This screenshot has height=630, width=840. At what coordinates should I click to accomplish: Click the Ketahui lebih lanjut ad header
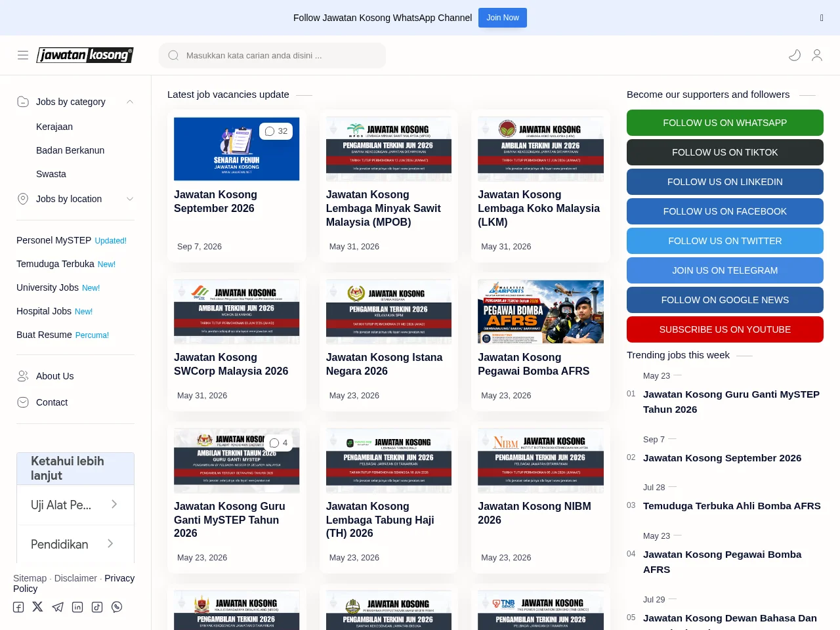[x=75, y=469]
